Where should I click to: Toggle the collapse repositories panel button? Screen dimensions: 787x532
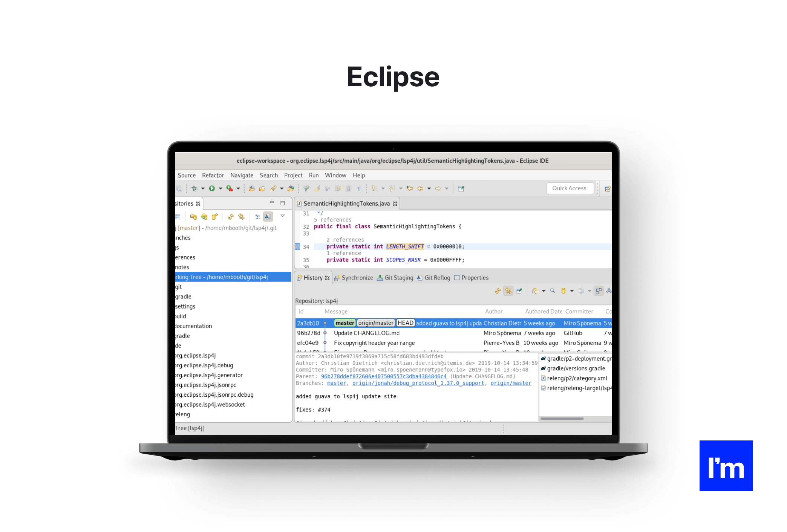(178, 216)
